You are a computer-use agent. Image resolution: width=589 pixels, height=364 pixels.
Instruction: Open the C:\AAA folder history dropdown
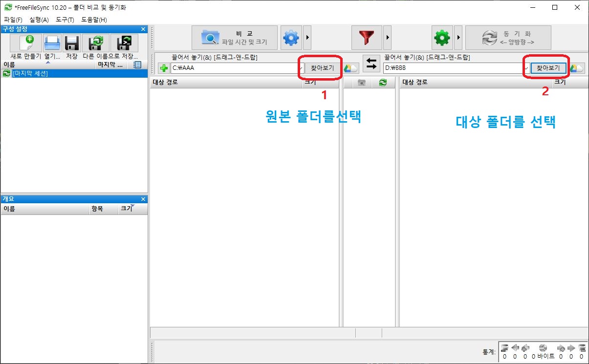point(302,68)
